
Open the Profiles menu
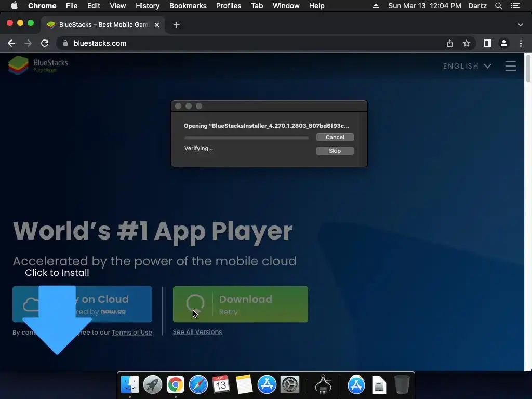[x=229, y=6]
